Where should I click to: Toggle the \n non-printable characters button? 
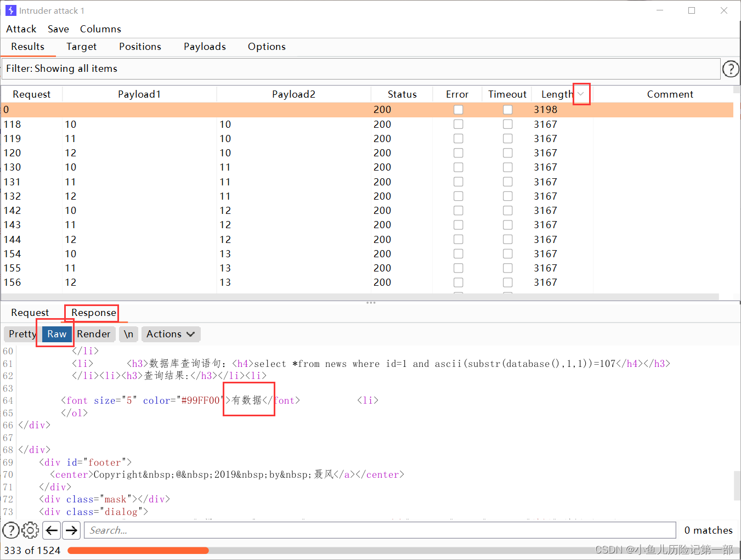coord(129,334)
